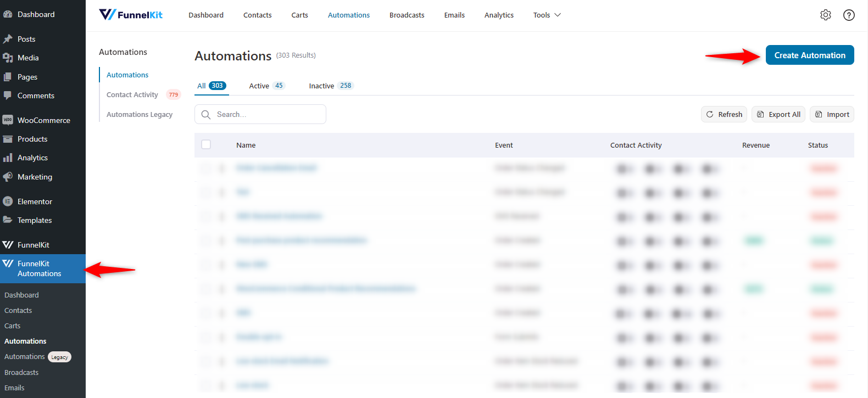Expand the Tools dropdown menu
The width and height of the screenshot is (868, 398).
point(547,15)
